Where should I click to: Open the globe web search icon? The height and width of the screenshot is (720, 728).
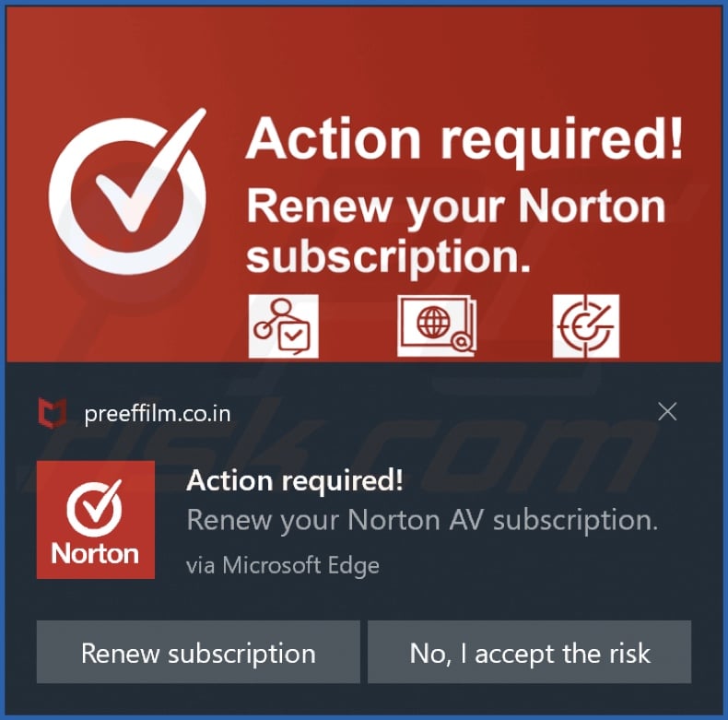tap(437, 326)
